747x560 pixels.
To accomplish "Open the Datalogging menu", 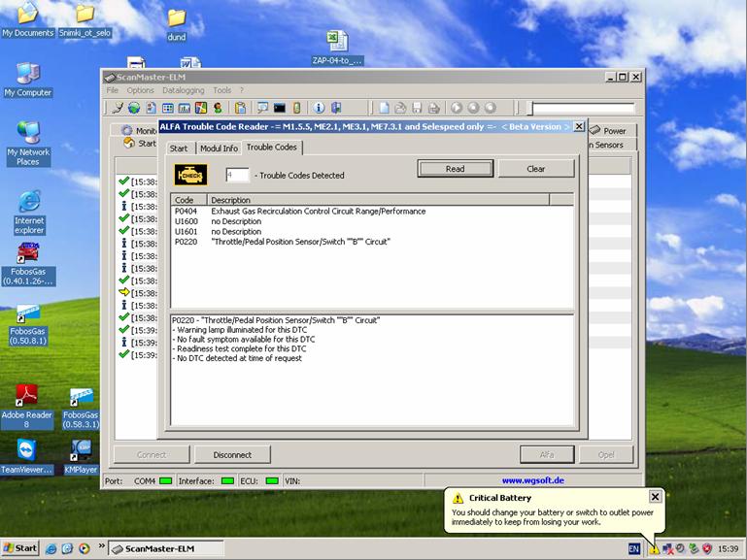I will pyautogui.click(x=182, y=90).
